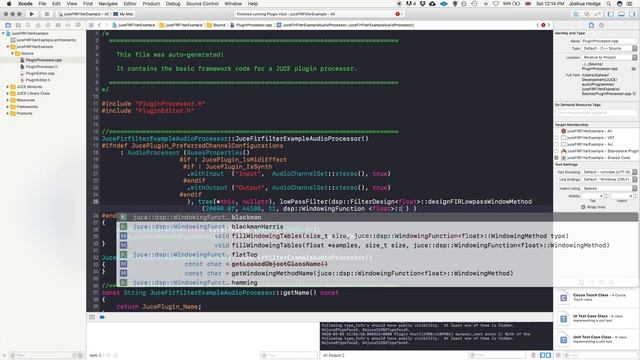Toggle All target membership checkbox
640x360 pixels.
tap(556, 131)
